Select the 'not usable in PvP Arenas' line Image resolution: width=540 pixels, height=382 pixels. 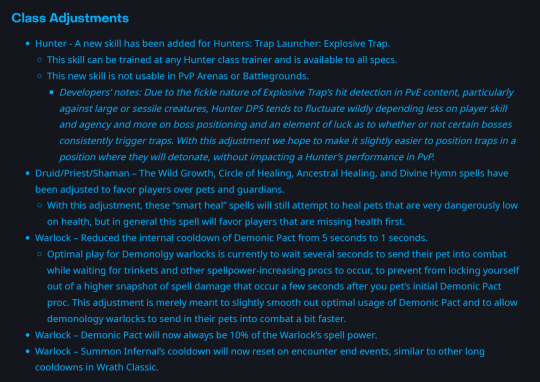point(178,76)
